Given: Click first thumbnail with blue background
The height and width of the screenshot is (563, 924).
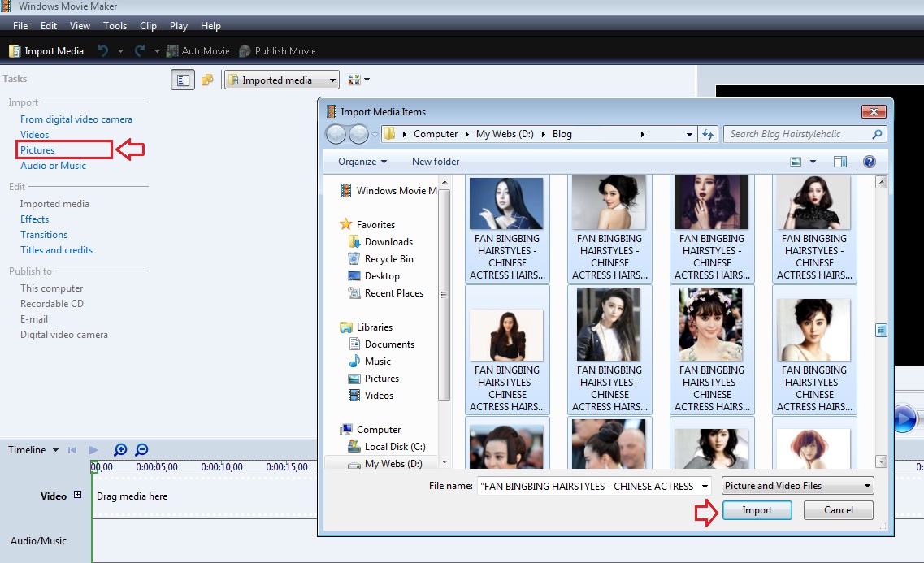Looking at the screenshot, I should point(506,204).
